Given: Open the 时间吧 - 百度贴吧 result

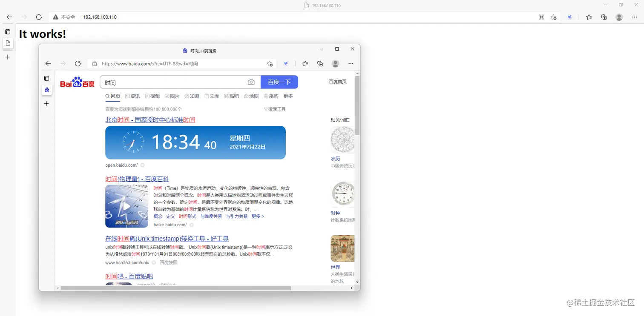Looking at the screenshot, I should [x=129, y=276].
